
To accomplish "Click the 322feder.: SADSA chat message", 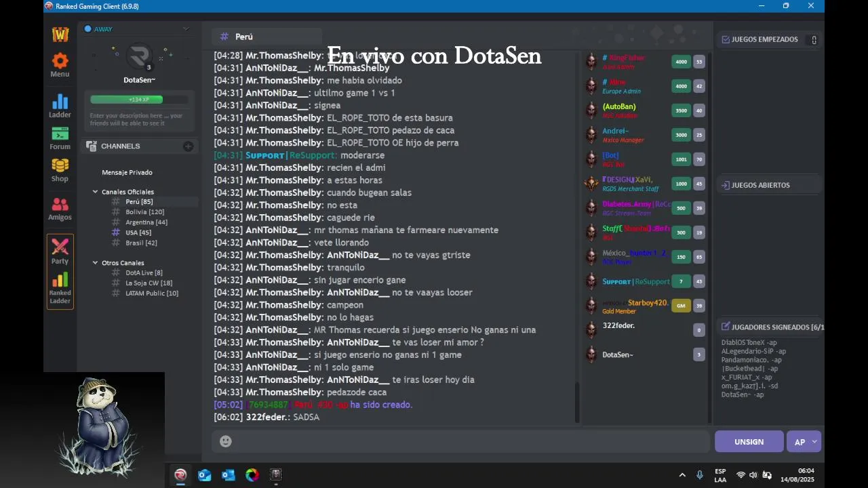I will (x=267, y=417).
